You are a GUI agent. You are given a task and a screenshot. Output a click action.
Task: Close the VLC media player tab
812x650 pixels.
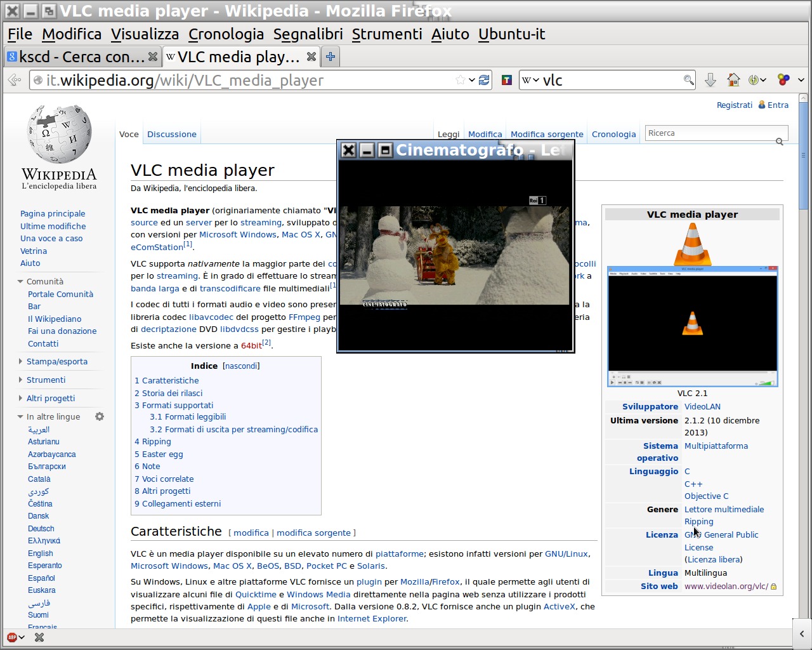(x=311, y=56)
